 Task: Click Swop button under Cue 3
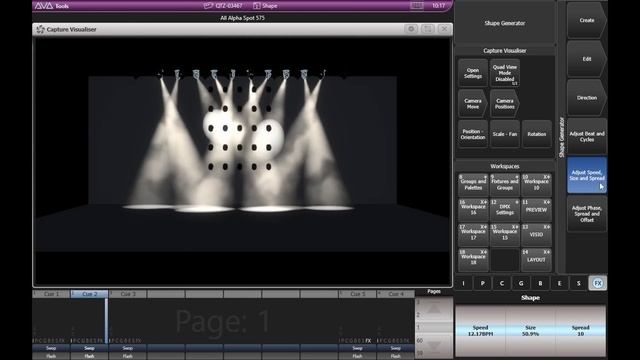[128, 348]
